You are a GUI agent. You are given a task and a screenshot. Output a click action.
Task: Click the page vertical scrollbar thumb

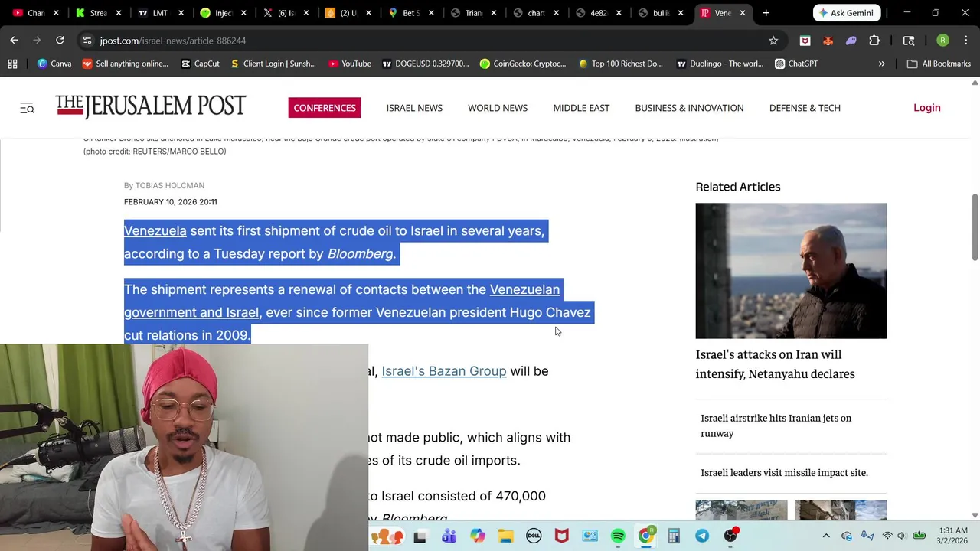[x=975, y=227]
